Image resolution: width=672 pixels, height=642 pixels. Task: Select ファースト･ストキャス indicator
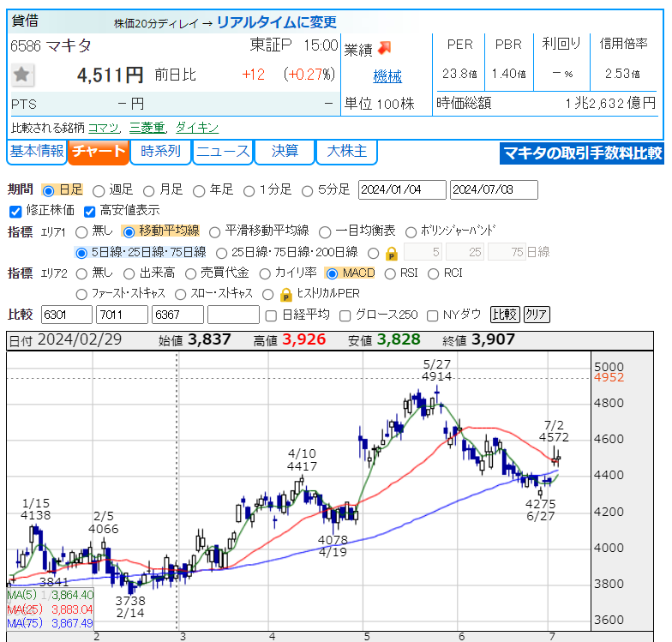(x=81, y=295)
